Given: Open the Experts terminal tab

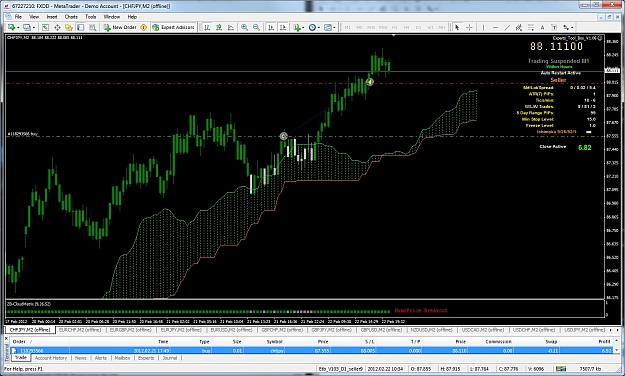Looking at the screenshot, I should tap(146, 358).
